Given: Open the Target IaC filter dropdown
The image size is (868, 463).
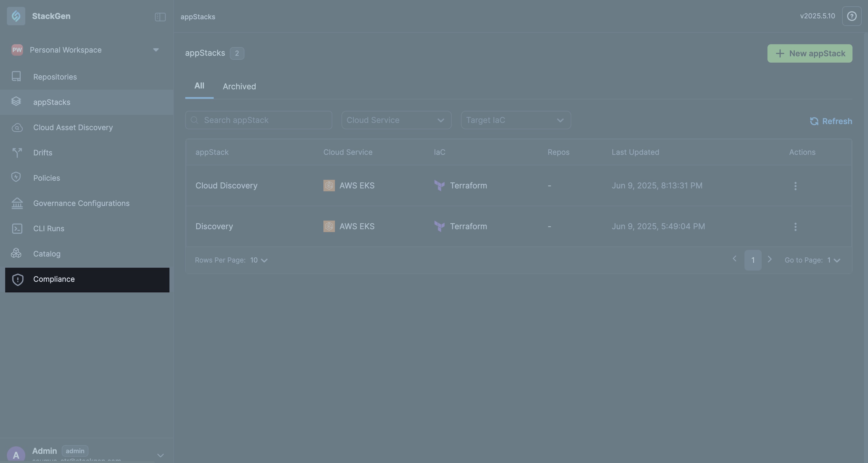Looking at the screenshot, I should 516,120.
